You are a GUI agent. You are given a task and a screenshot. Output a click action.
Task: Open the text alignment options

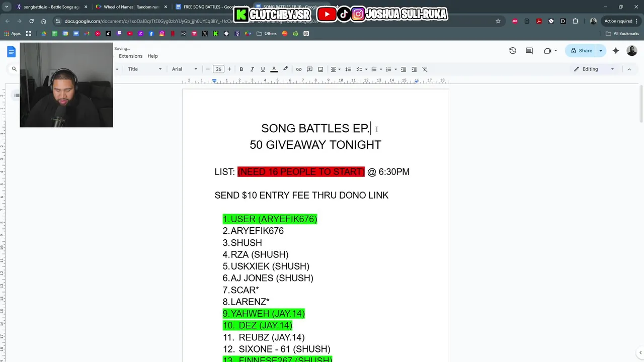[x=335, y=69]
